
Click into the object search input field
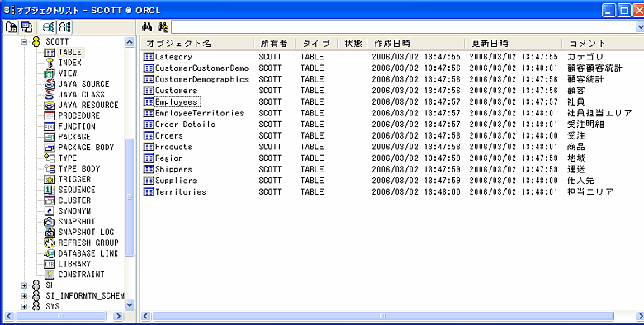[403, 27]
